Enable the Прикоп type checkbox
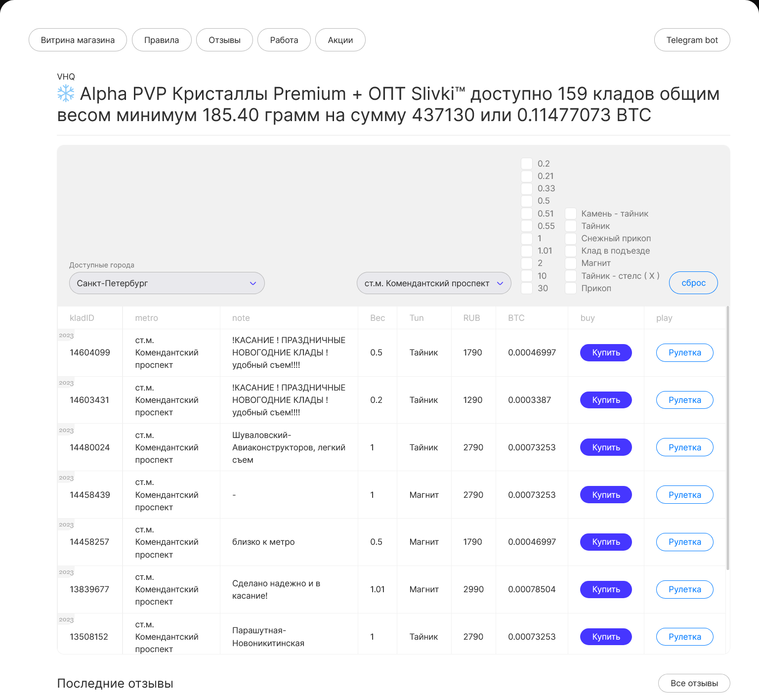Viewport: 759px width, 700px height. click(x=571, y=288)
